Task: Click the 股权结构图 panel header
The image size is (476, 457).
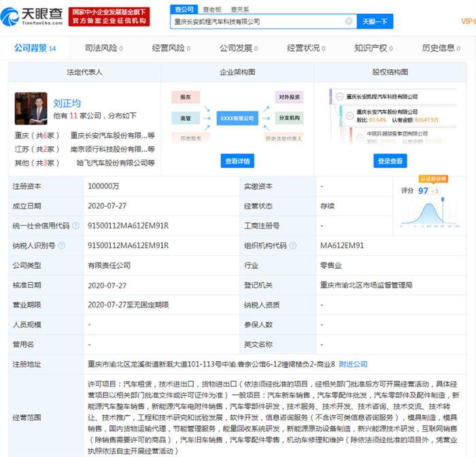Action: point(390,72)
